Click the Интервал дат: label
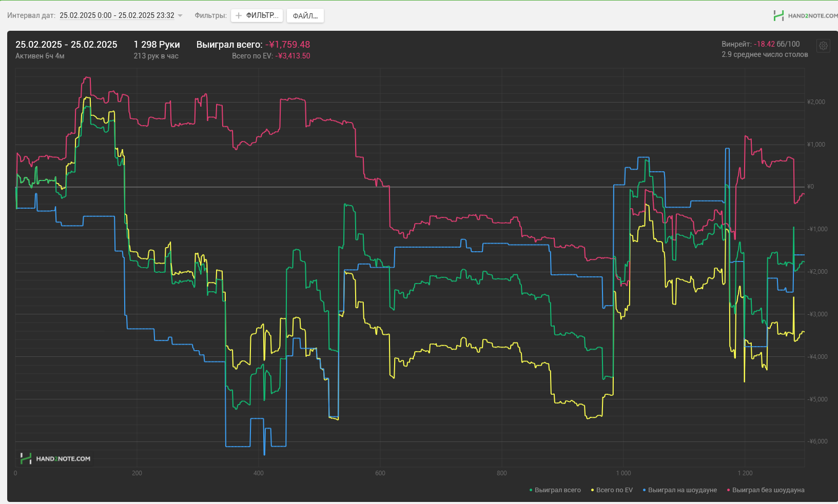Image resolution: width=838 pixels, height=504 pixels. 31,15
